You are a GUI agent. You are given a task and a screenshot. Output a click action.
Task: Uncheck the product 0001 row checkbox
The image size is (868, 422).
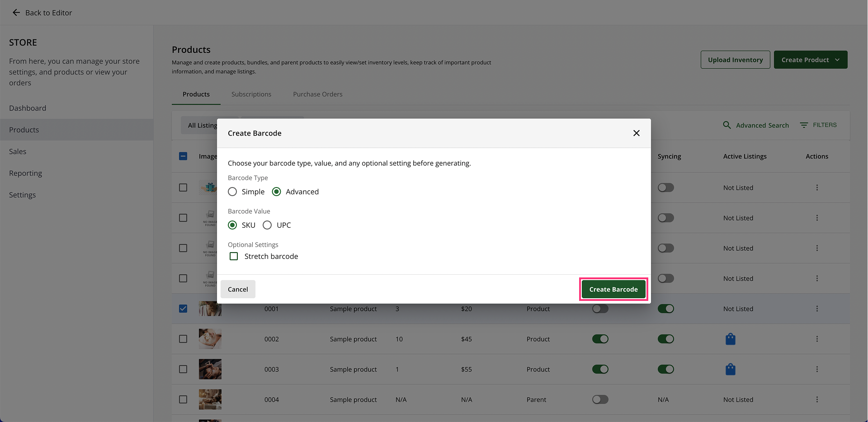pyautogui.click(x=183, y=309)
